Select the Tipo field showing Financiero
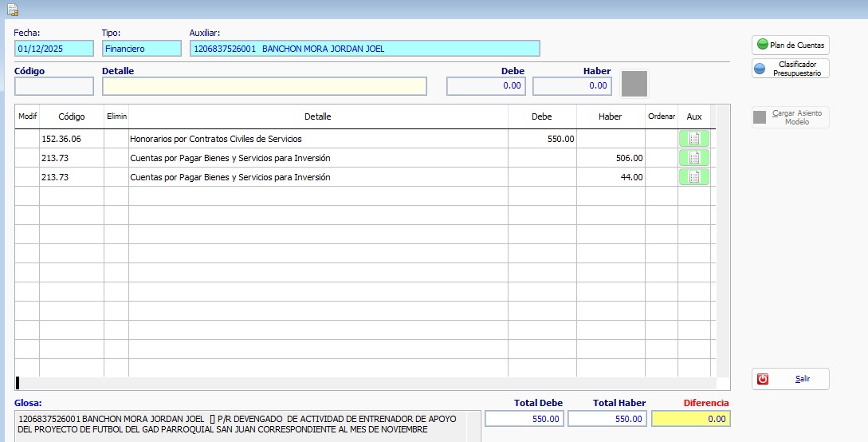The image size is (868, 442). click(x=142, y=49)
